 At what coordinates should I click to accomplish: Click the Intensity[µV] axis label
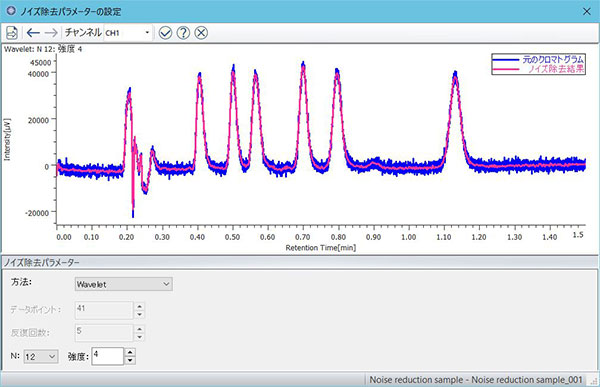(x=7, y=139)
